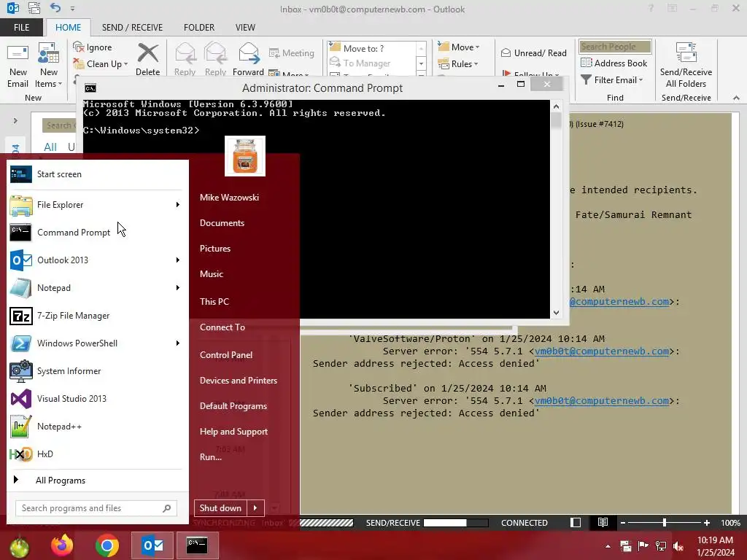Open Documents from start menu
This screenshot has width=747, height=560.
tap(222, 223)
